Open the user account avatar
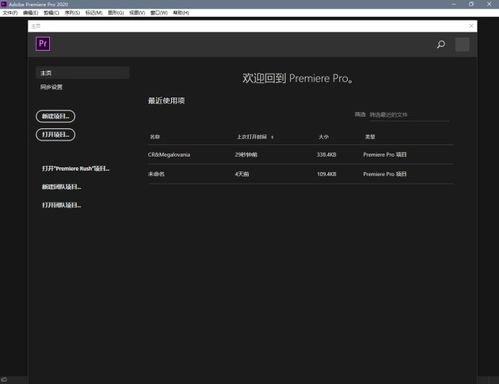 [x=462, y=44]
